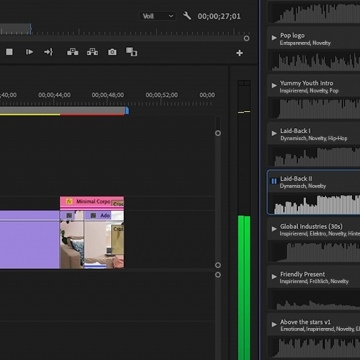Seek within the Above the stars waveform
Image resolution: width=360 pixels, height=360 pixels.
coord(314,347)
